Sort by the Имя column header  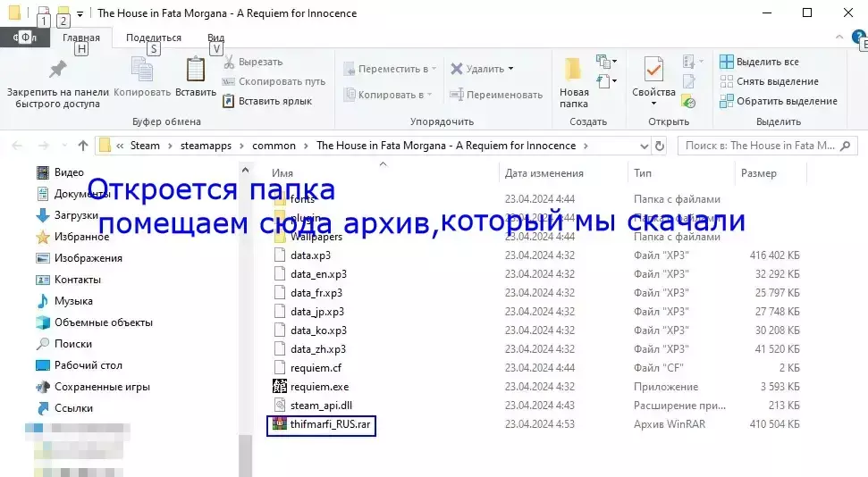(x=282, y=173)
